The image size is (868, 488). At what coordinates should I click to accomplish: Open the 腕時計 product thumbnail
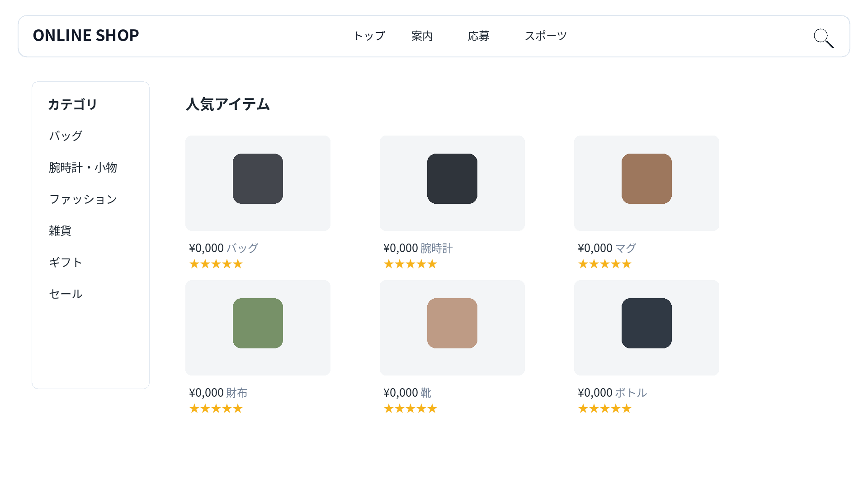click(452, 183)
